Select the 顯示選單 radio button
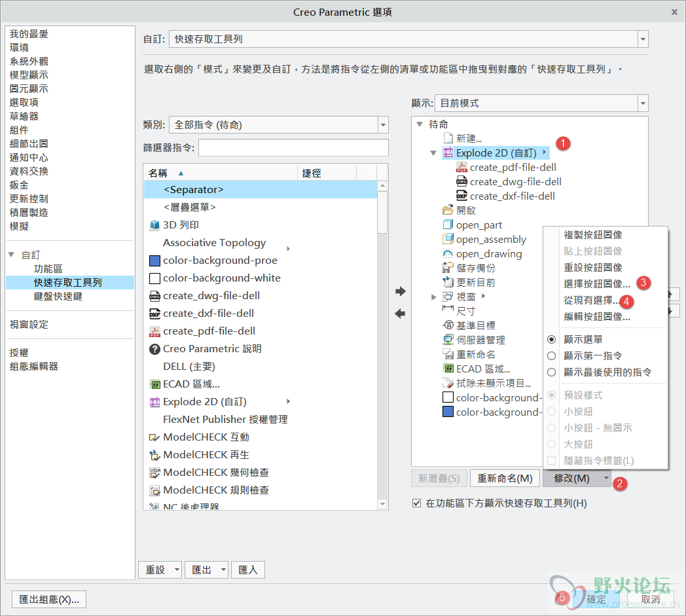686x616 pixels. (552, 340)
